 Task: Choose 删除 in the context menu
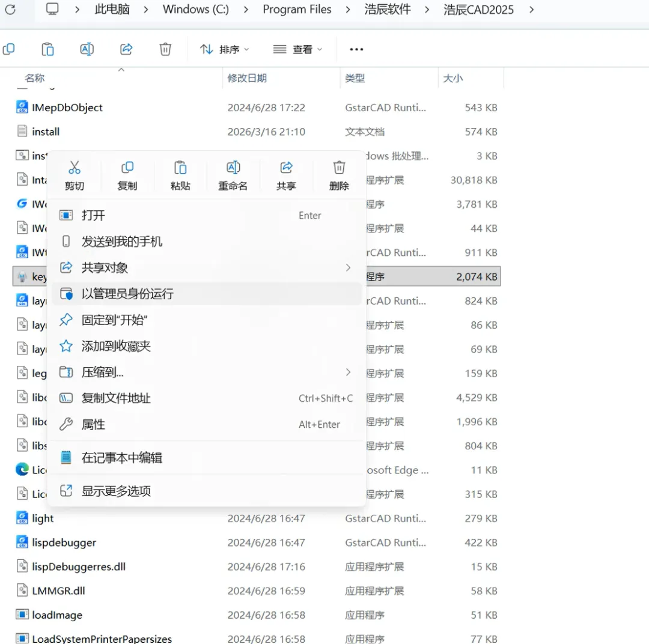coord(339,175)
